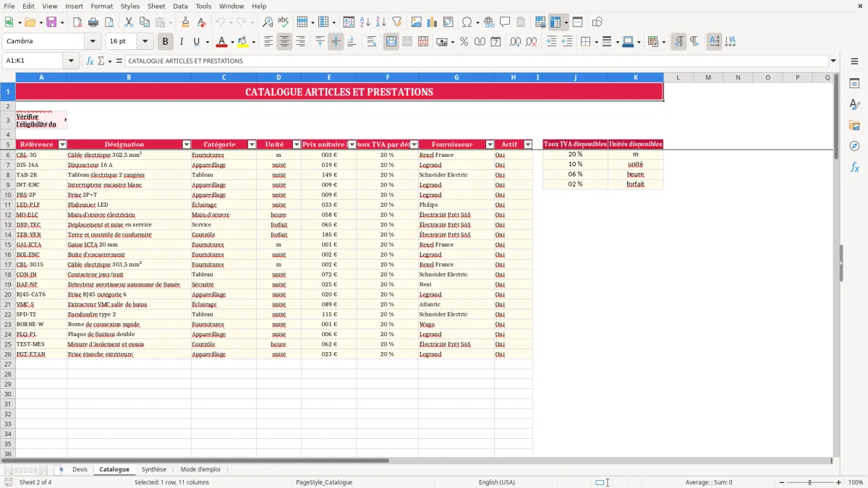Insert a hyperlink

click(489, 22)
